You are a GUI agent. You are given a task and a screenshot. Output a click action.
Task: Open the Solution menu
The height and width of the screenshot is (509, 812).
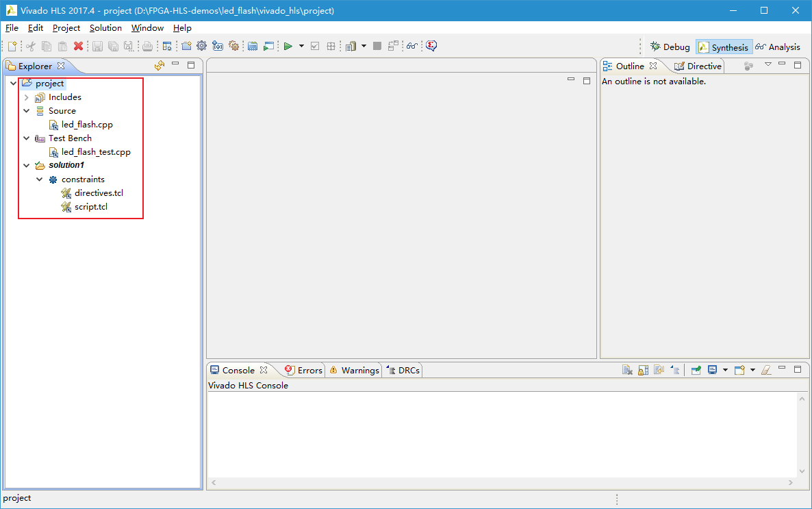click(105, 28)
